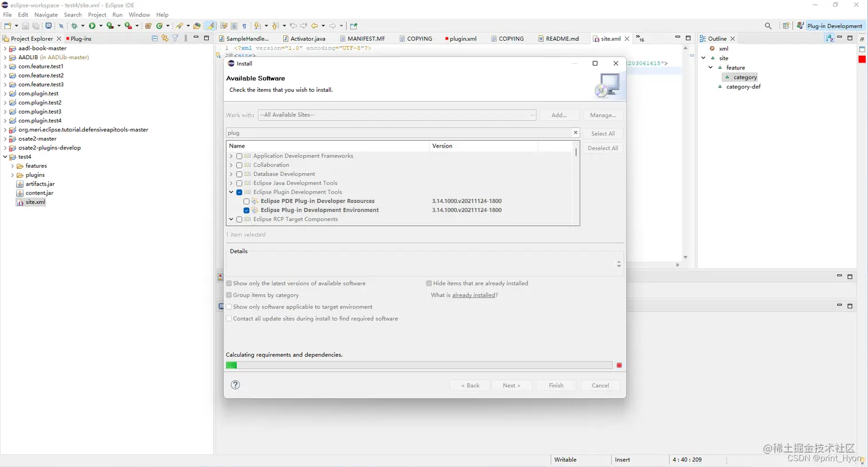Click the New file toolbar icon
Screen dimensions: 868x467
(x=8, y=26)
